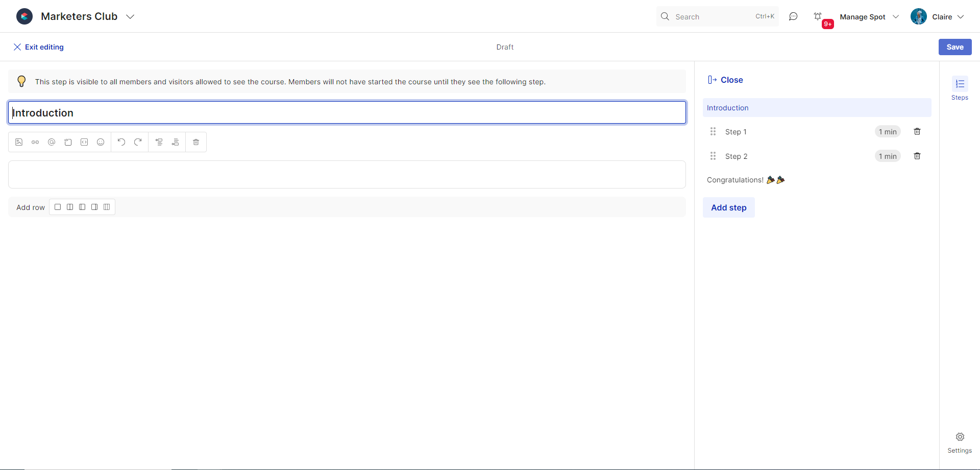
Task: Click the mention (@) icon in the editor toolbar
Action: click(52, 142)
